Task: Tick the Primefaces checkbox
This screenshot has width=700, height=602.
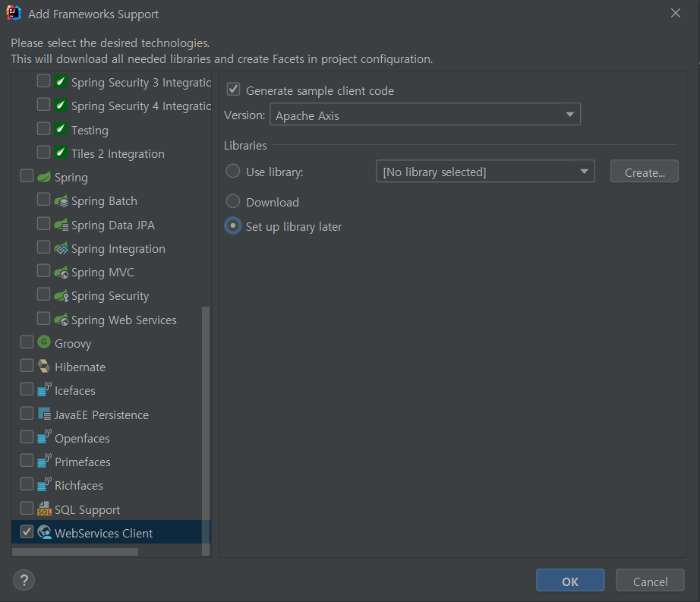Action: [x=27, y=461]
